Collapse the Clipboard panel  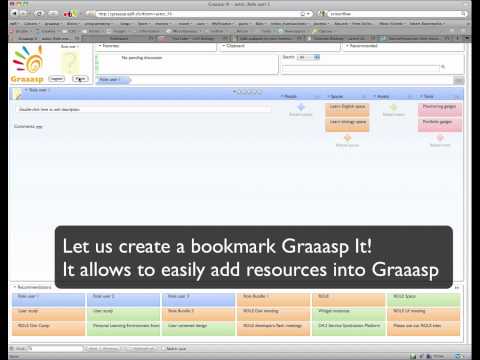coord(224,46)
